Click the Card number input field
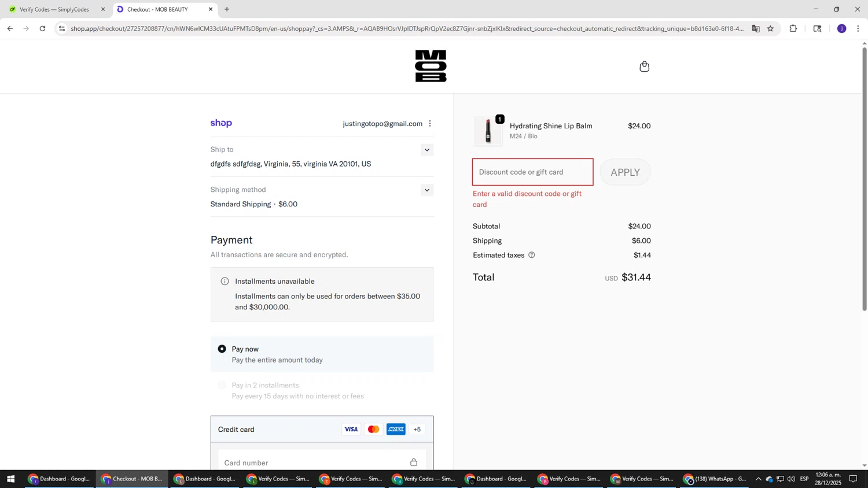Viewport: 868px width, 488px height. tap(322, 463)
